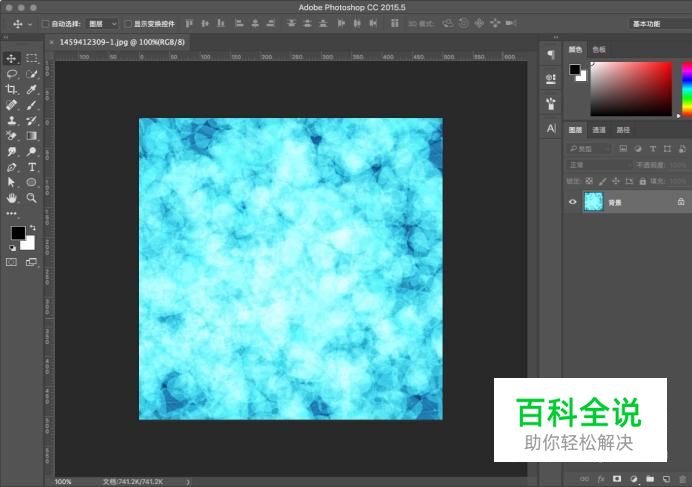The width and height of the screenshot is (692, 487).
Task: Select the Horizontal Type tool
Action: point(32,167)
